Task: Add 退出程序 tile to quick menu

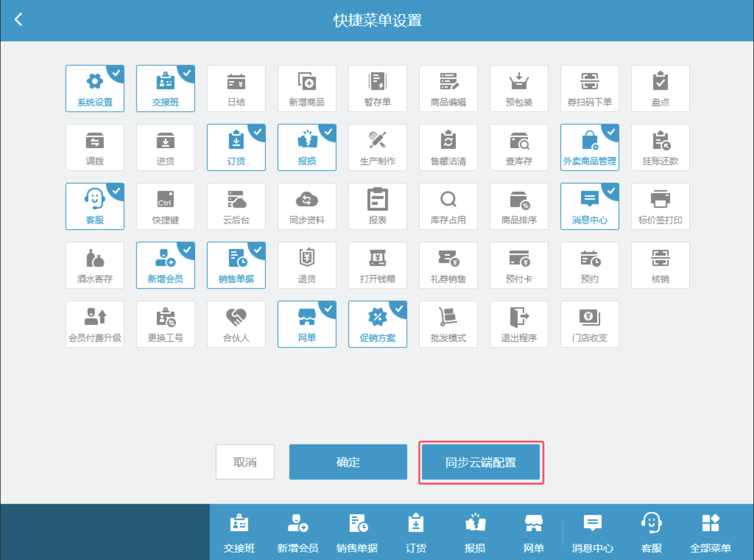Action: click(519, 324)
